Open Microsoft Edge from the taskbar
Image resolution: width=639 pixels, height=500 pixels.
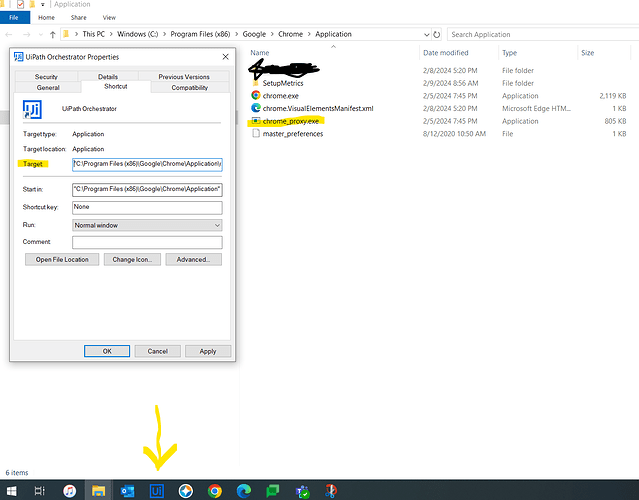[x=244, y=491]
